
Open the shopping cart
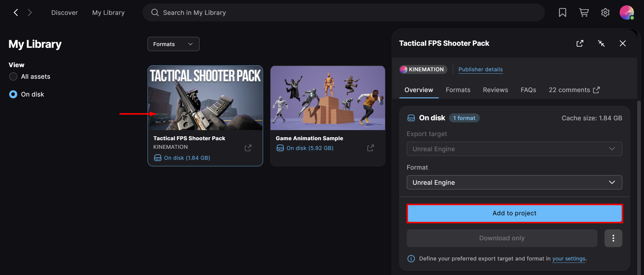tap(584, 12)
